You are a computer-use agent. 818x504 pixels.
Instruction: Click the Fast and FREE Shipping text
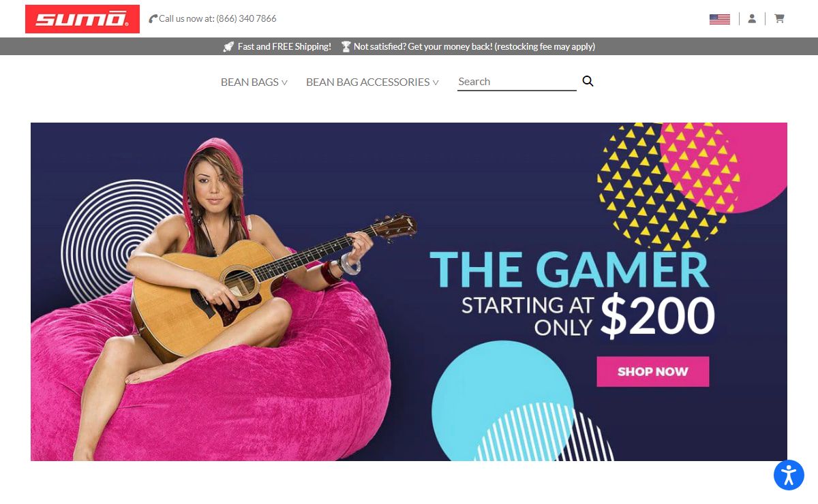point(284,46)
